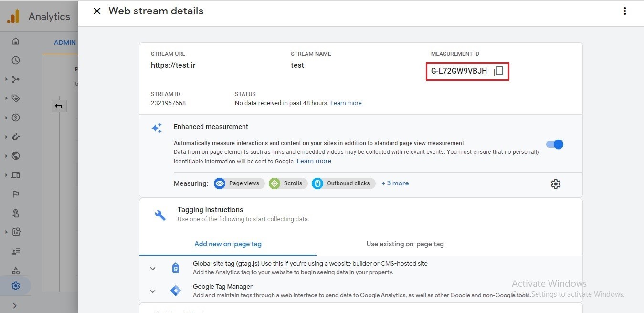Click the Monetization dollar icon
This screenshot has width=644, height=313.
pyautogui.click(x=16, y=118)
